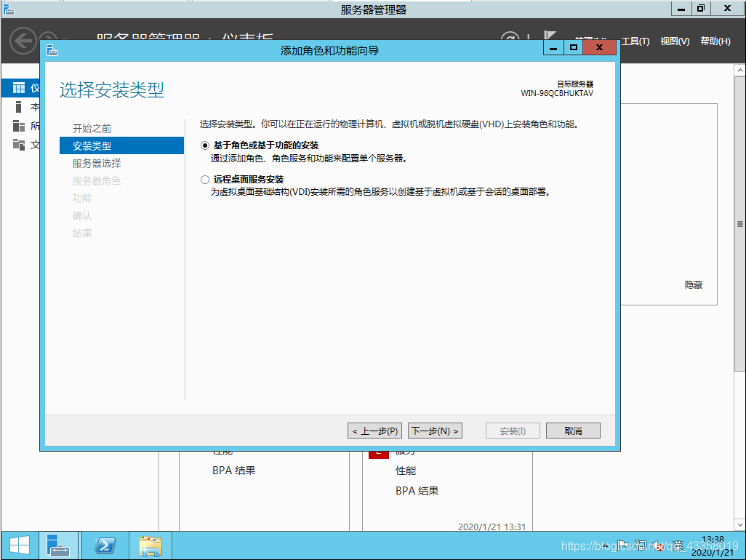Screen dimensions: 746x560
Task: Maximize the Add Roles and Features wizard
Action: (x=573, y=47)
